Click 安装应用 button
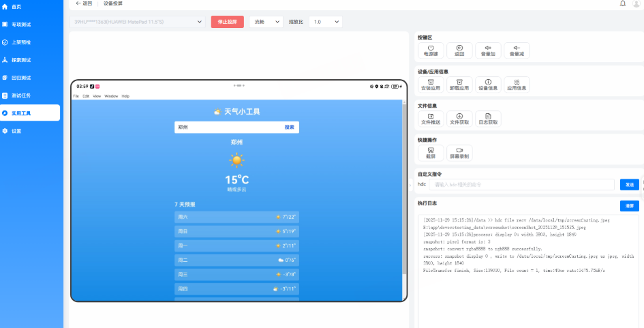 [x=431, y=85]
